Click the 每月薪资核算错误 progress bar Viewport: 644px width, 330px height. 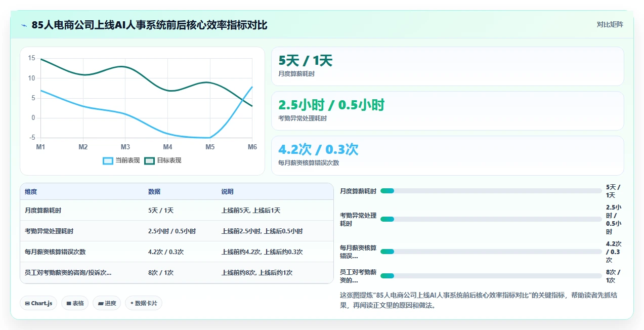point(491,252)
